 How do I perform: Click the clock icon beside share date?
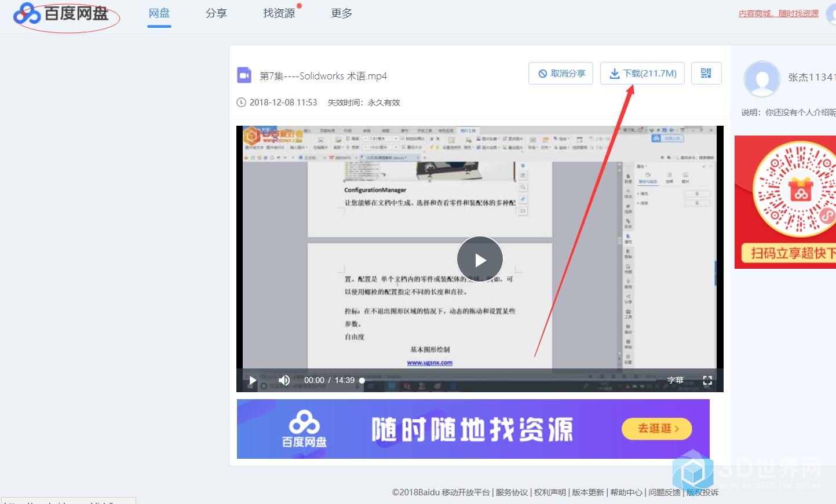pos(241,103)
